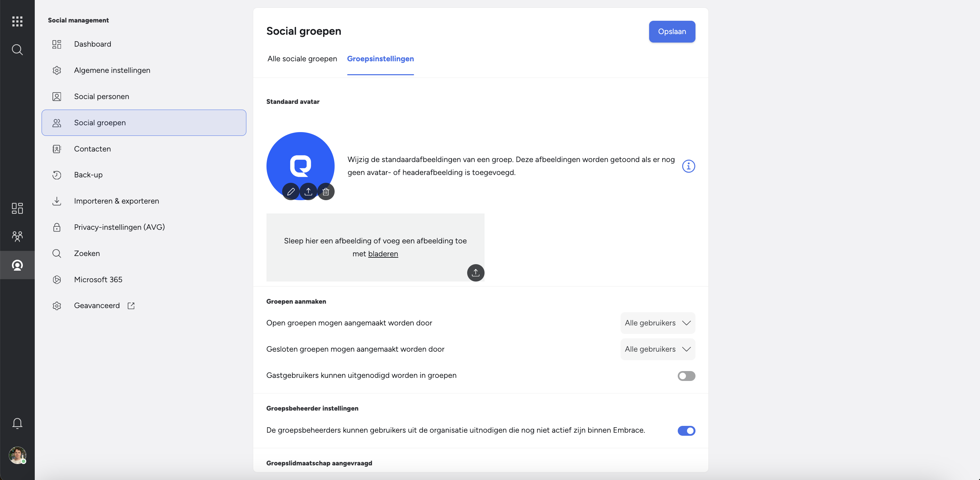Open the notifications bell at the bottom left
This screenshot has height=480, width=980.
tap(17, 423)
